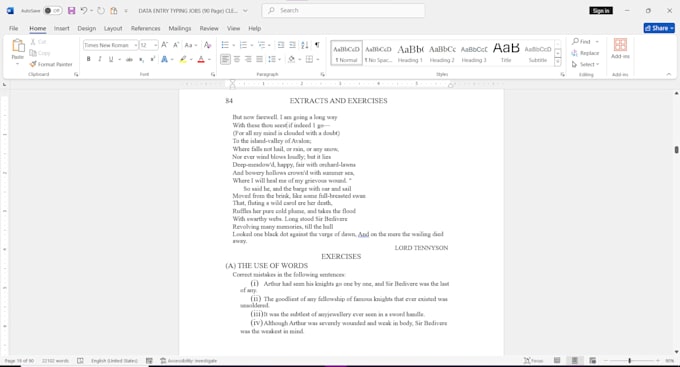This screenshot has width=680, height=367.
Task: Open the bullets list dropdown
Action: coord(233,45)
